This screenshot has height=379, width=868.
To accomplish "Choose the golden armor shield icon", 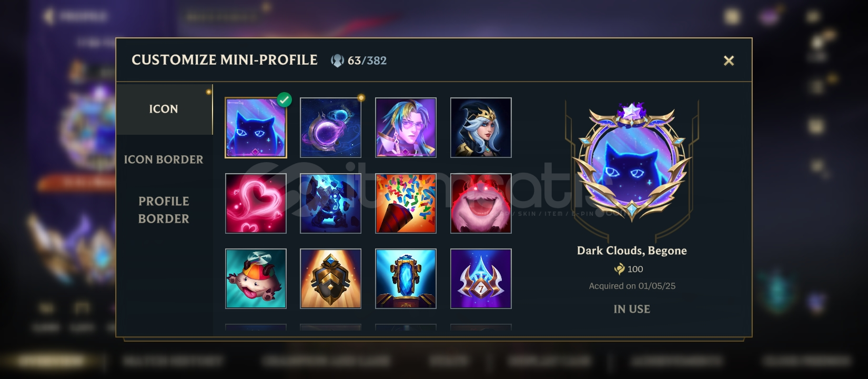I will tap(330, 278).
